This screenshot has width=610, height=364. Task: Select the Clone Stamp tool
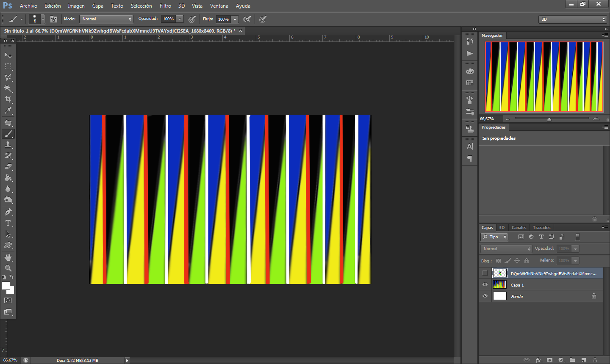[8, 145]
